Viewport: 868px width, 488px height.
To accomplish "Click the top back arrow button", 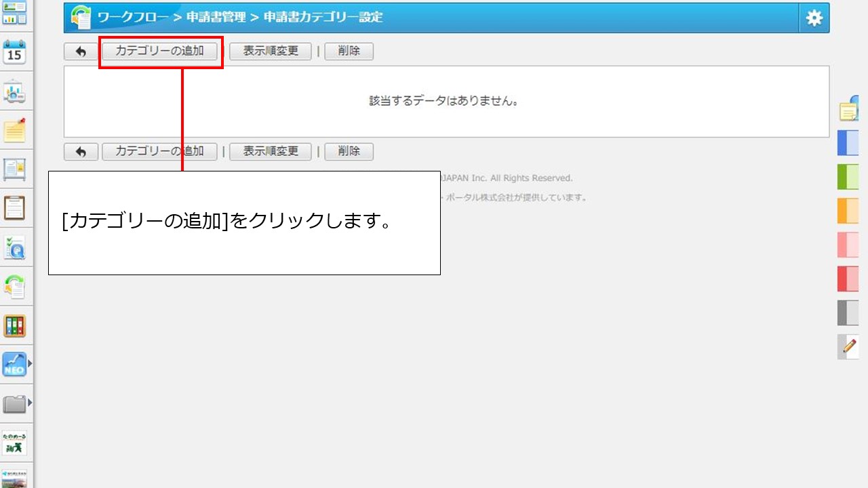I will pos(81,52).
